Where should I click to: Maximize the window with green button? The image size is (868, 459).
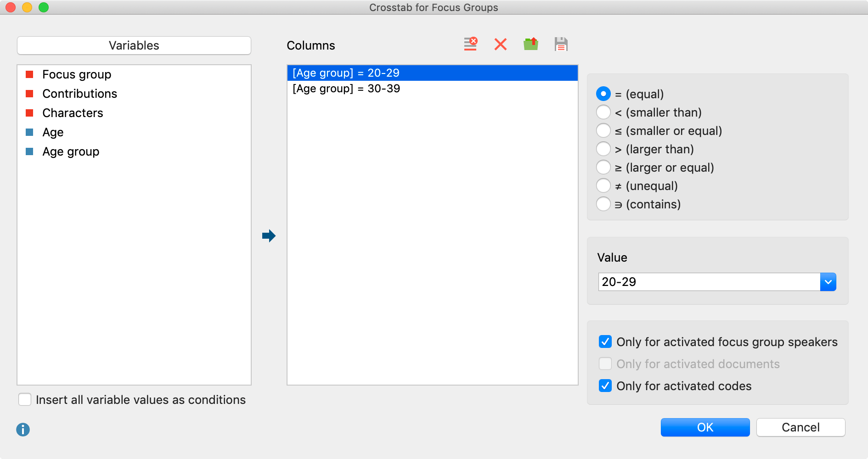click(44, 7)
